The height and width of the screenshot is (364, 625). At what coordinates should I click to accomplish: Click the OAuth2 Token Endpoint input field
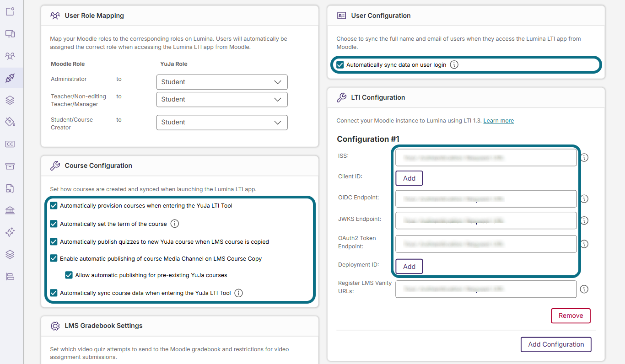pos(486,244)
